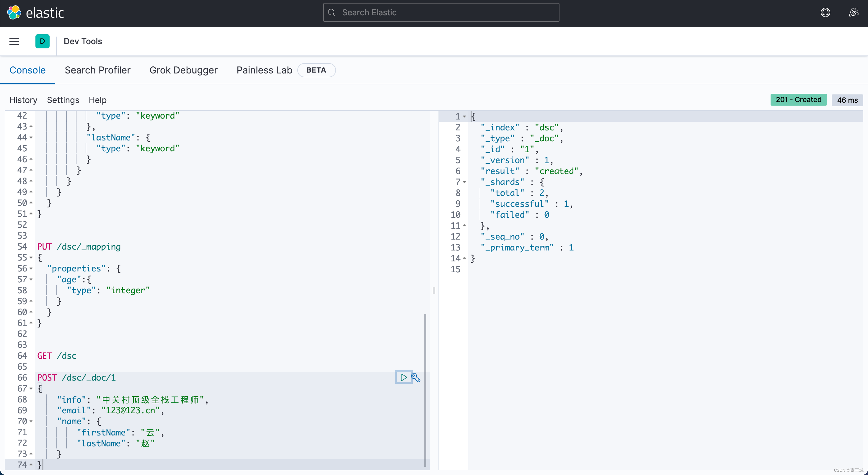Open the newsfeed celebration icon
The image size is (868, 475).
(x=854, y=13)
